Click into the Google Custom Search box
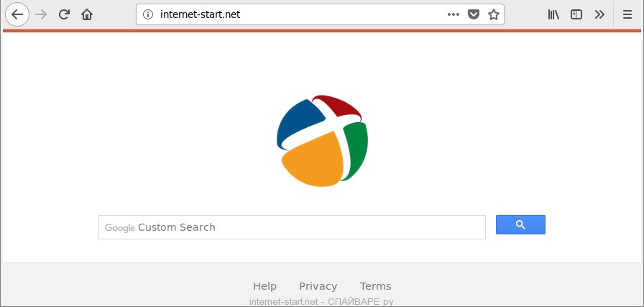This screenshot has height=307, width=644. (x=292, y=227)
